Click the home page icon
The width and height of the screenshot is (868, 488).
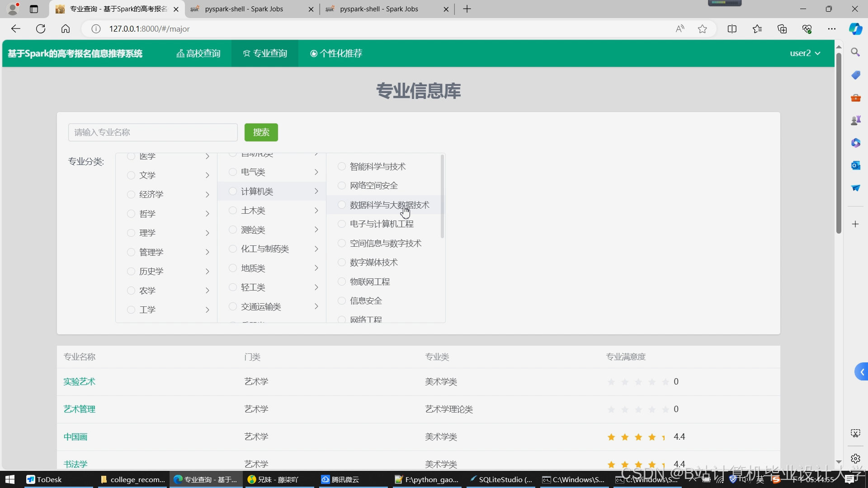click(x=66, y=29)
